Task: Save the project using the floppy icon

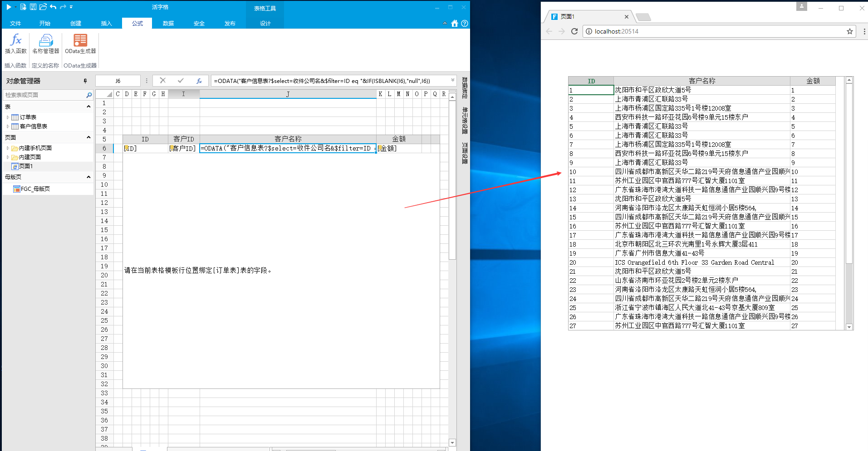Action: [x=33, y=7]
